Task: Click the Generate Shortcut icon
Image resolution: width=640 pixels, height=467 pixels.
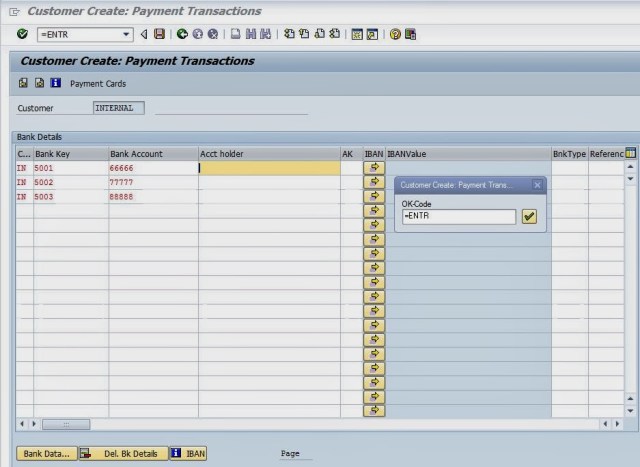Action: coord(372,34)
